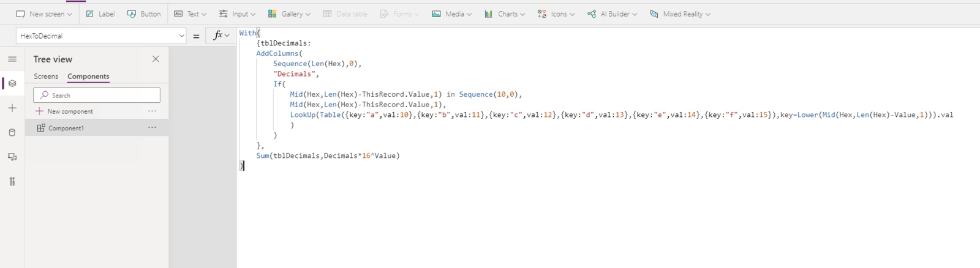Image resolution: width=980 pixels, height=268 pixels.
Task: Click the Text toolbar icon
Action: pos(178,14)
